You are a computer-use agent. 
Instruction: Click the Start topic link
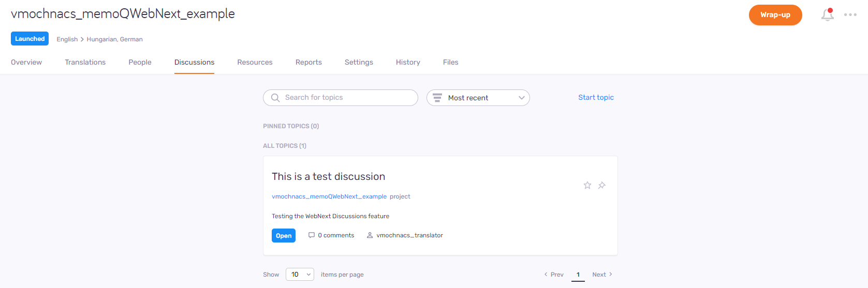(596, 97)
